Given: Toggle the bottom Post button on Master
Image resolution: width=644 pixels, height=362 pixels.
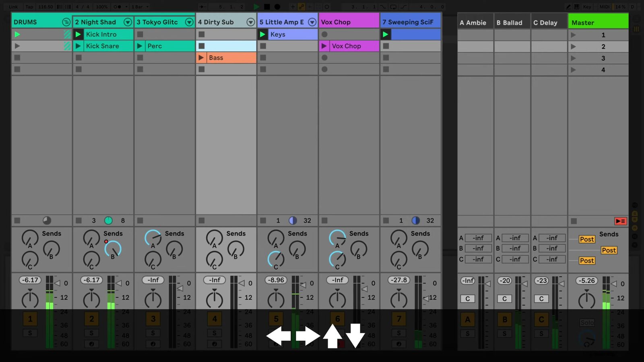Looking at the screenshot, I should [x=587, y=261].
